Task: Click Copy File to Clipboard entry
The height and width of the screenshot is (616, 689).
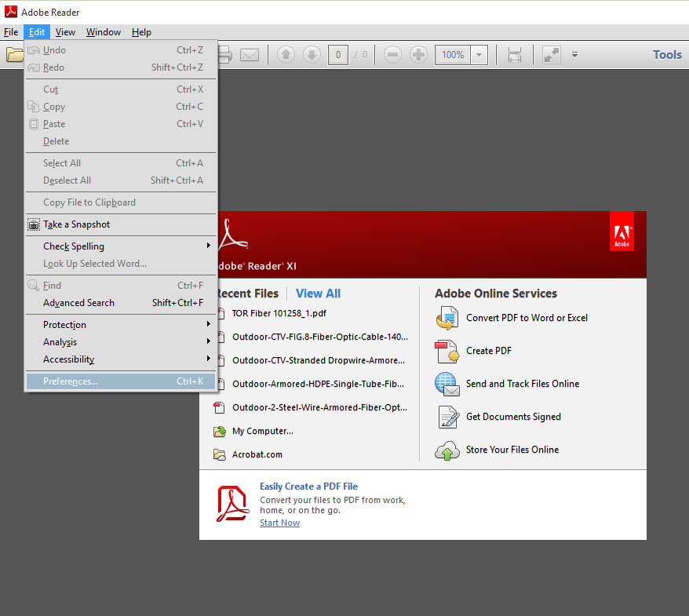Action: tap(121, 202)
